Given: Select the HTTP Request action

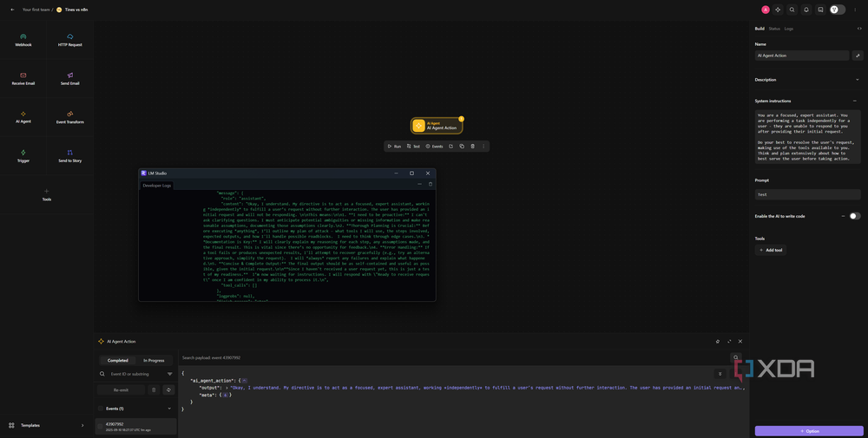Looking at the screenshot, I should coord(69,40).
